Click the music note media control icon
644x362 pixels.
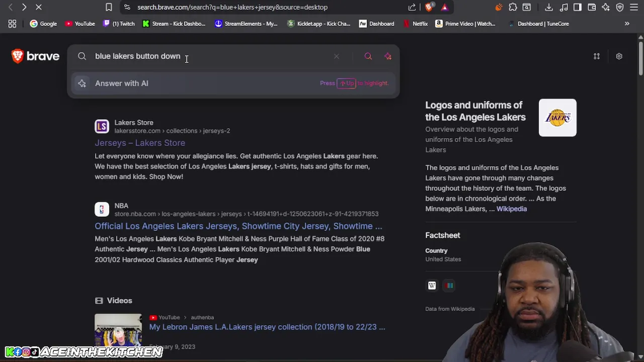pos(563,7)
